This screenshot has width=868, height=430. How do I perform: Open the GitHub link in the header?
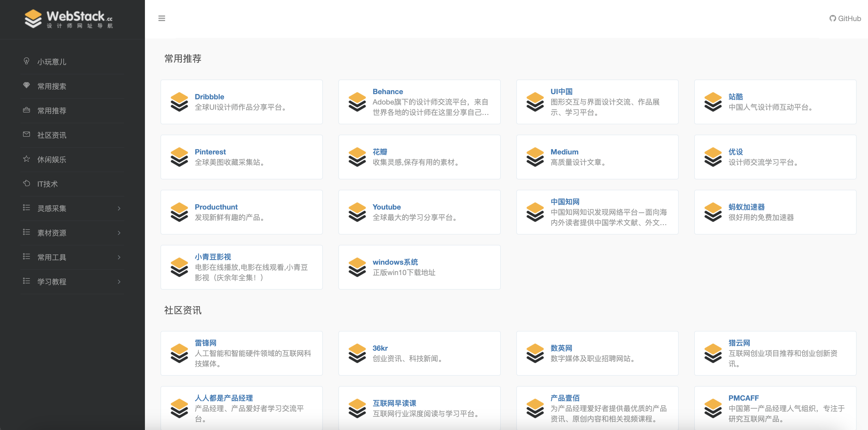pos(845,18)
